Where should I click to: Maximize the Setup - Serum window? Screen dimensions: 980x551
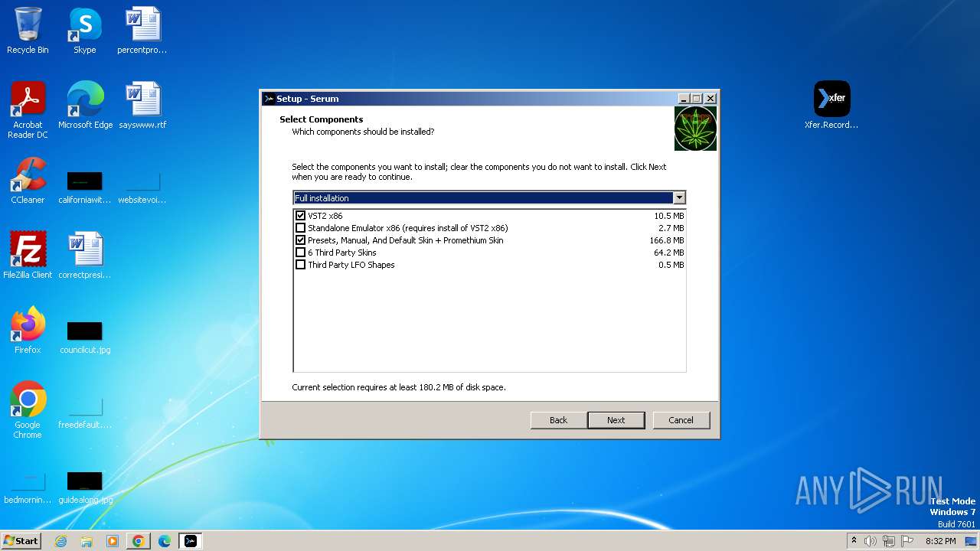696,99
